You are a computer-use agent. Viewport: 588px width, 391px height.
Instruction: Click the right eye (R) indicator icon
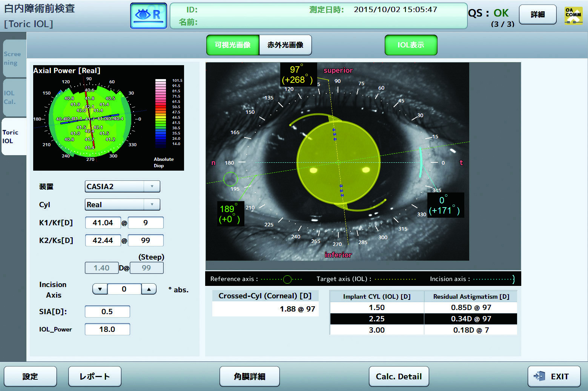click(149, 16)
